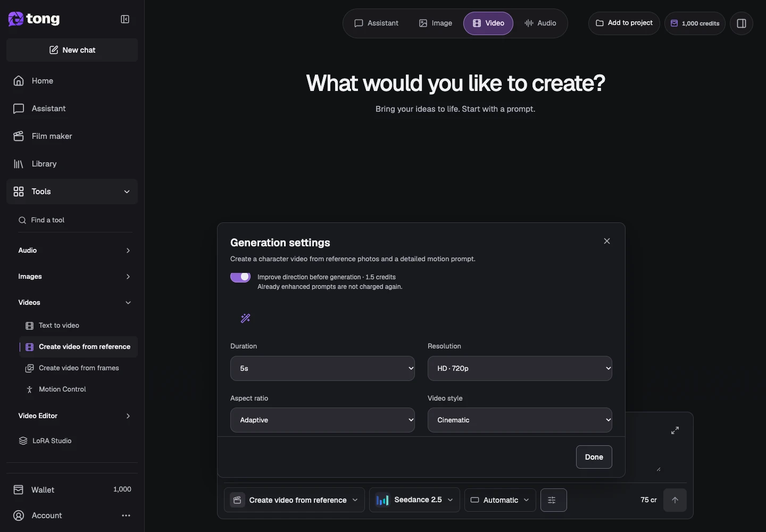This screenshot has height=532, width=766.
Task: Open LoRA Studio tool
Action: [x=75, y=441]
